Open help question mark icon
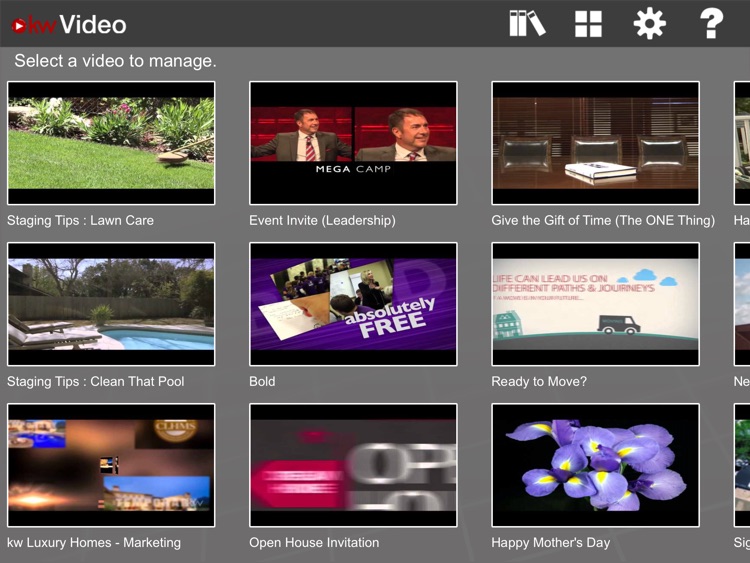Screen dimensions: 750x563 click(711, 23)
